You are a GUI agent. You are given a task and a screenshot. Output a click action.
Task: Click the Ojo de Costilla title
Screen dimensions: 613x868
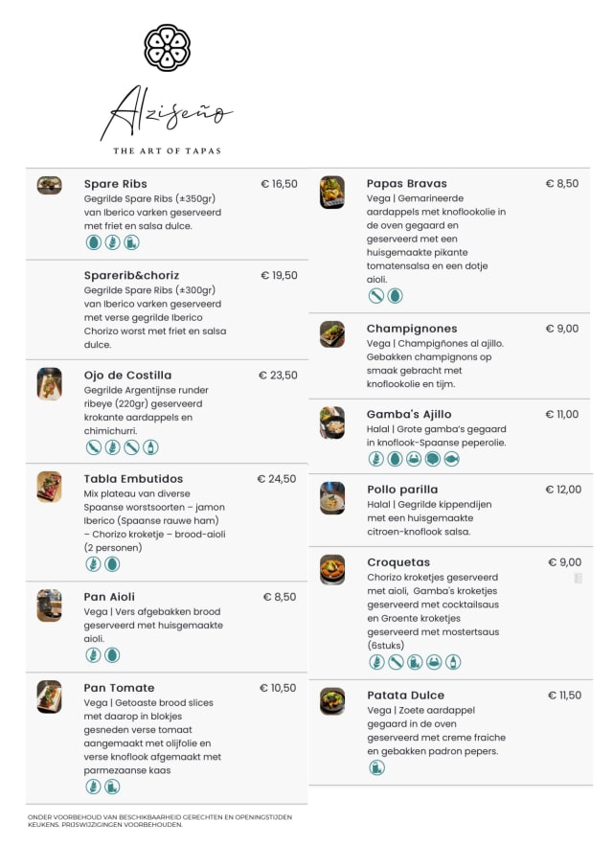coord(127,376)
